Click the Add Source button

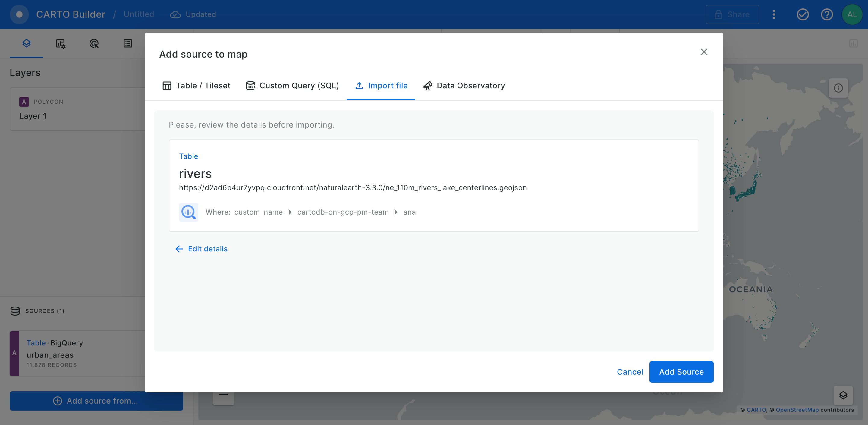pyautogui.click(x=681, y=372)
